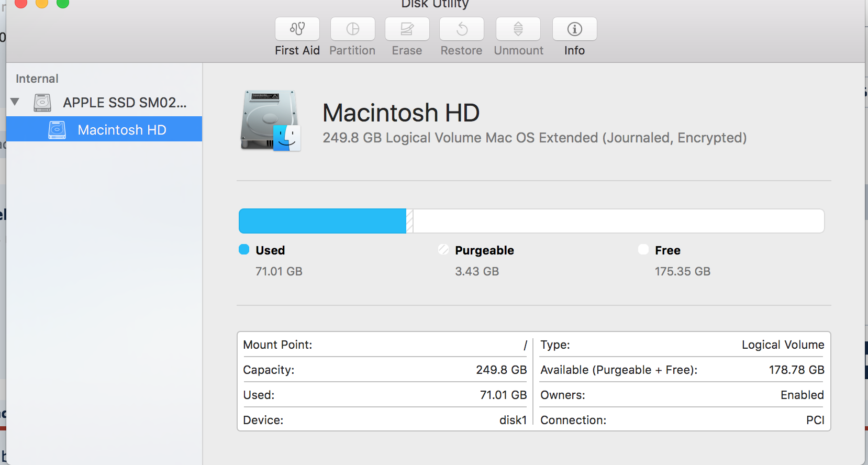Viewport: 868px width, 465px height.
Task: Click the Macintosh HD title text
Action: click(x=401, y=113)
